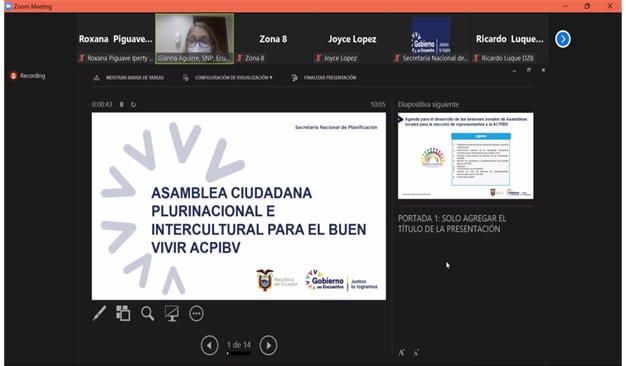This screenshot has height=366, width=626.
Task: Click Mostrar barra de tareas
Action: coord(129,77)
